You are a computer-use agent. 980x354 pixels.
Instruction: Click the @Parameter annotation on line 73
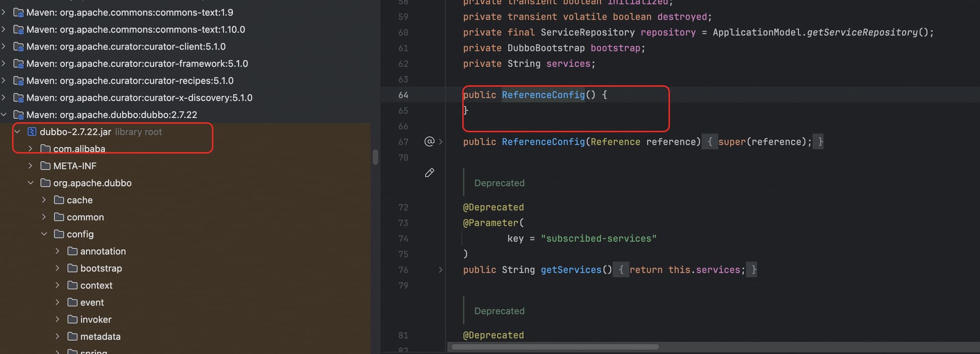(491, 223)
